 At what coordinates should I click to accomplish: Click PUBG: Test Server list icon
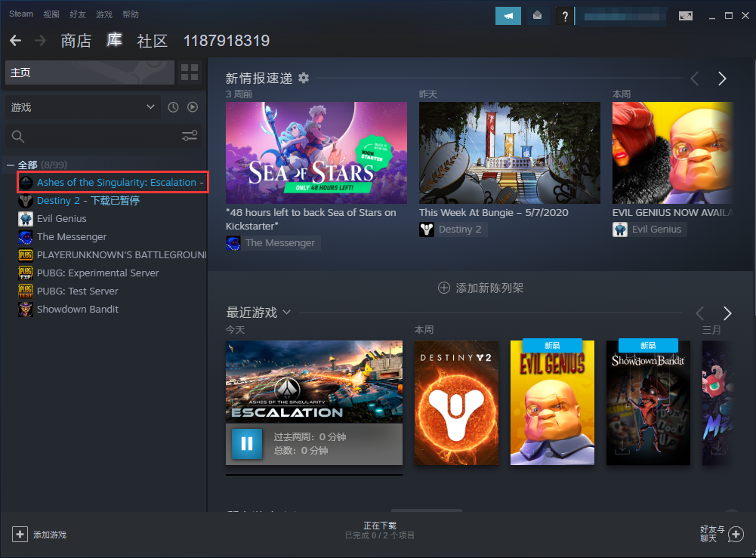tap(26, 291)
